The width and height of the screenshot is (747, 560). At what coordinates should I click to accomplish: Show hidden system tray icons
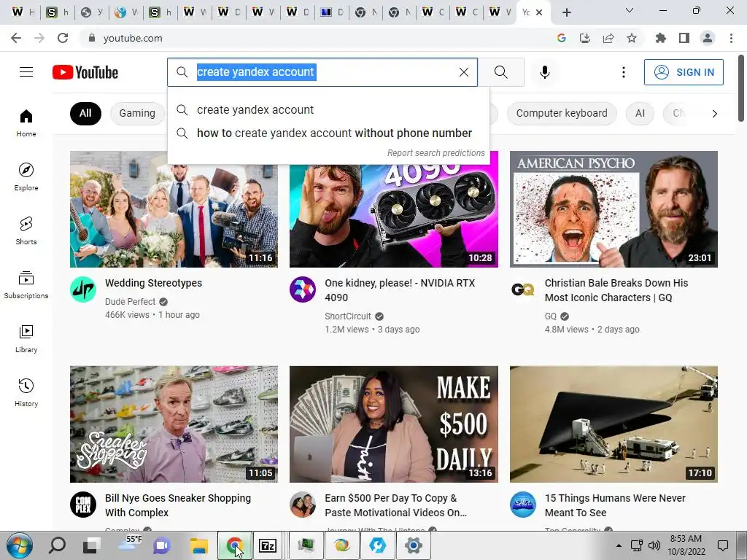click(619, 545)
